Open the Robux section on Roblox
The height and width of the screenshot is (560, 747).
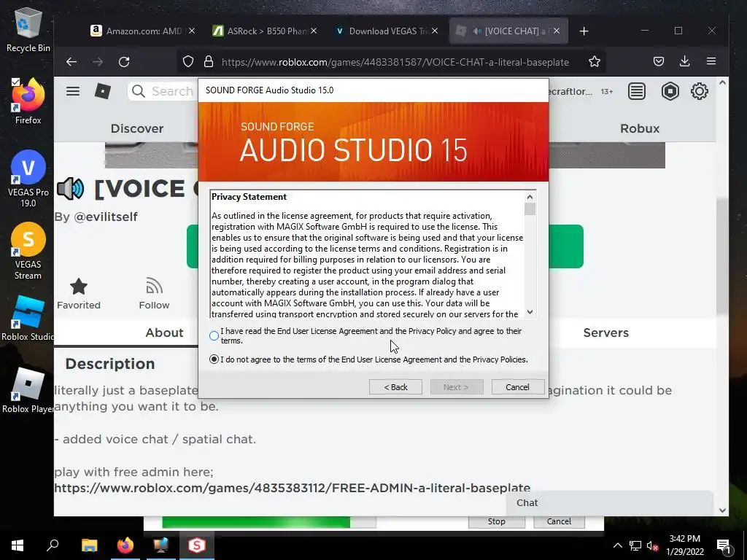click(x=640, y=128)
